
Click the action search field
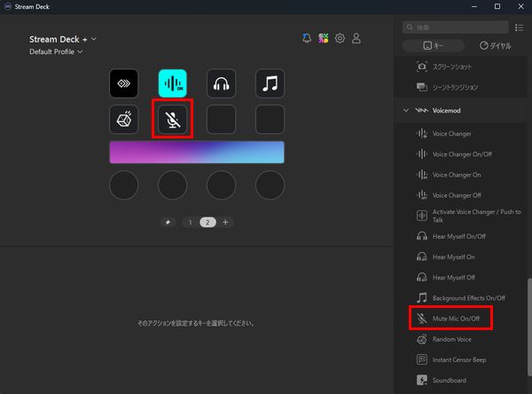(x=456, y=28)
